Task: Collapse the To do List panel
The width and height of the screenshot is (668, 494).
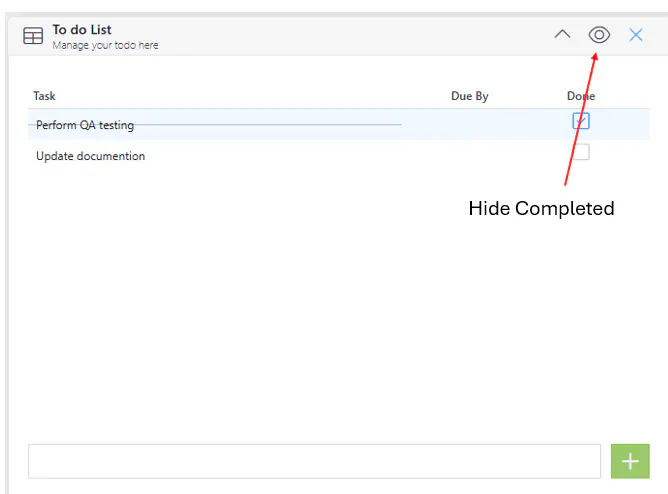Action: (562, 34)
